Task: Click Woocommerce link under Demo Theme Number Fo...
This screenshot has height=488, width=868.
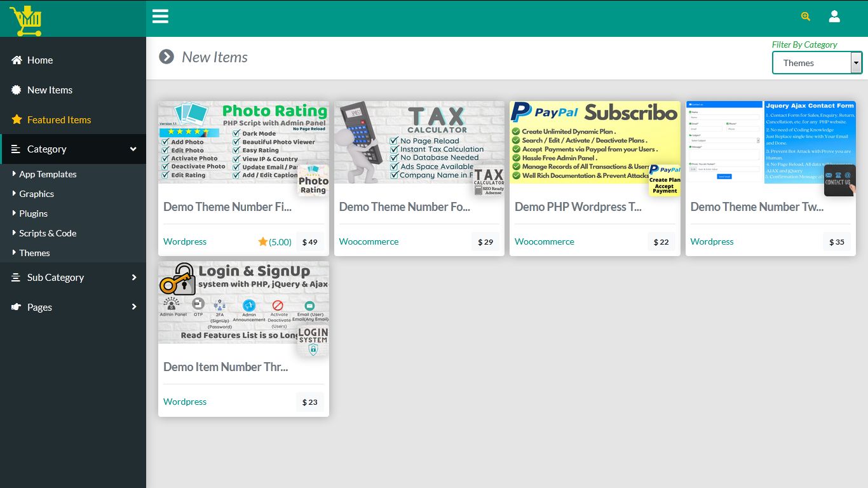Action: 369,241
